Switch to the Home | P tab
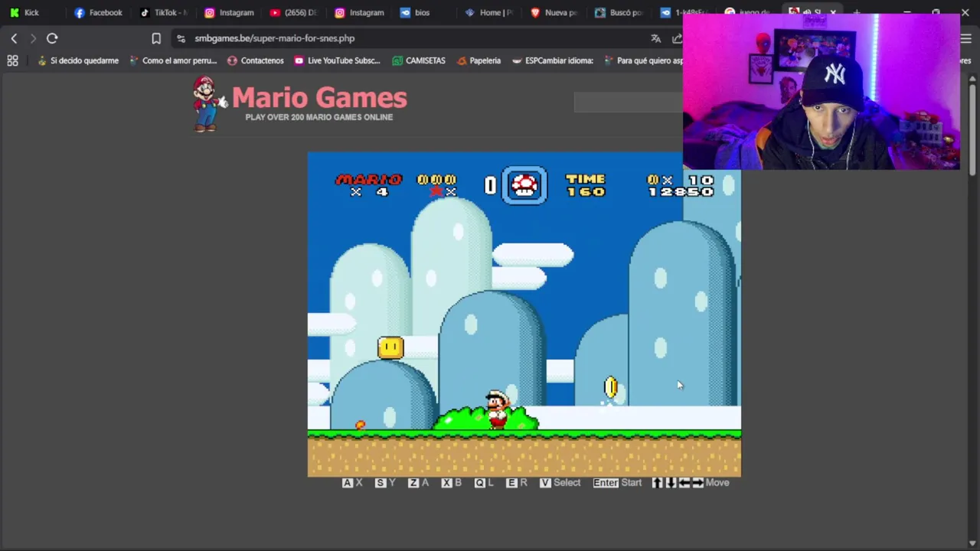Viewport: 980px width, 551px height. tap(488, 12)
